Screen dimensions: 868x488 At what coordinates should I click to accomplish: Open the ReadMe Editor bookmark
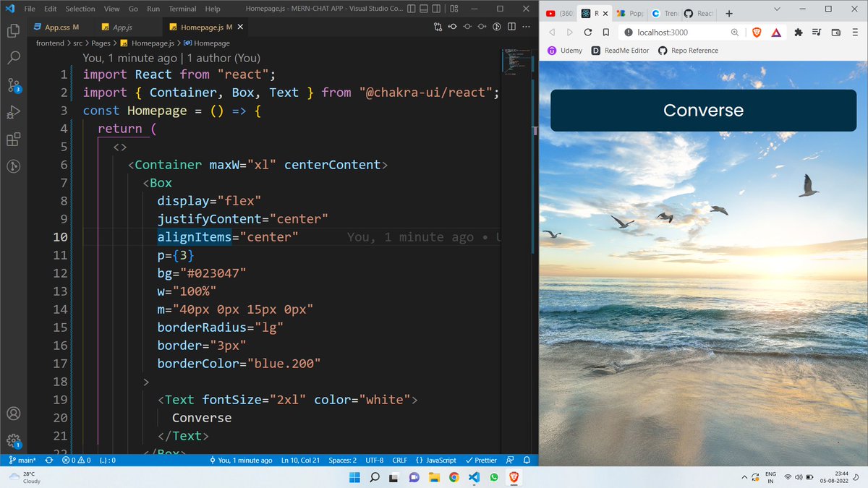(621, 51)
